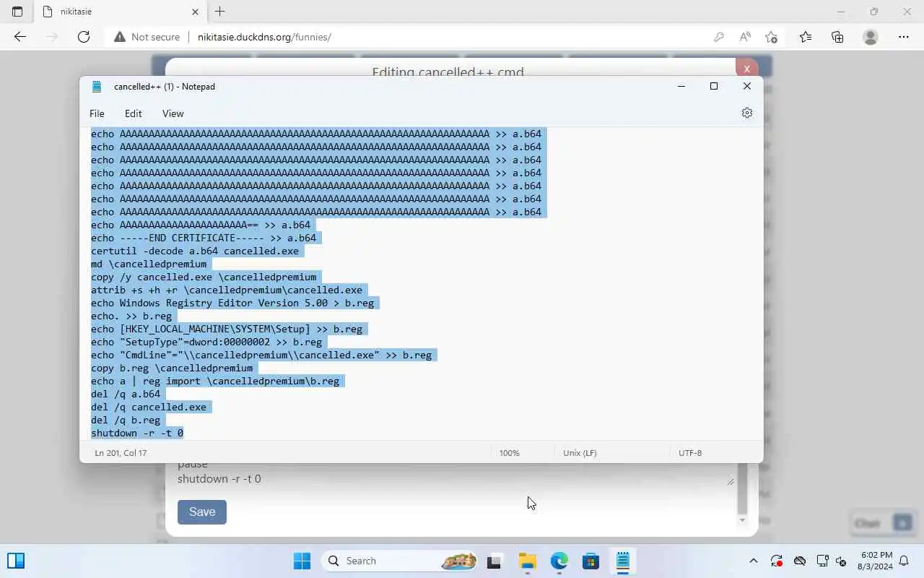Click the muted volume tray icon
924x578 pixels.
(x=841, y=561)
